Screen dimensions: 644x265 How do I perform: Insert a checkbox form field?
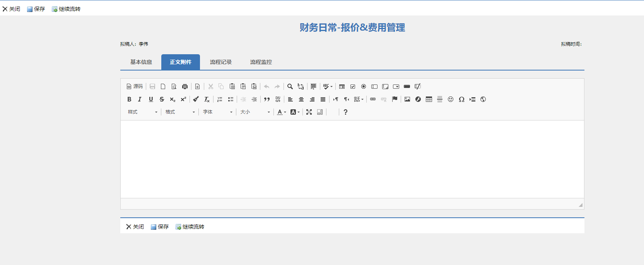[353, 86]
